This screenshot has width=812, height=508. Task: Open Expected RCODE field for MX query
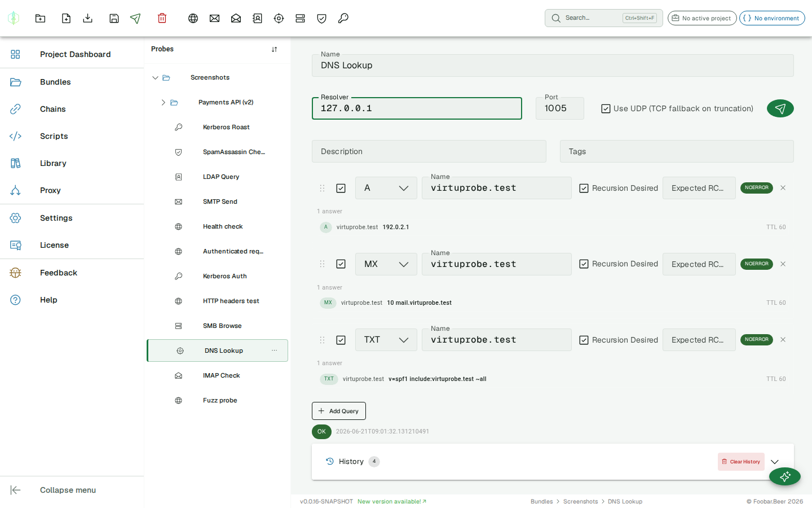pos(699,264)
